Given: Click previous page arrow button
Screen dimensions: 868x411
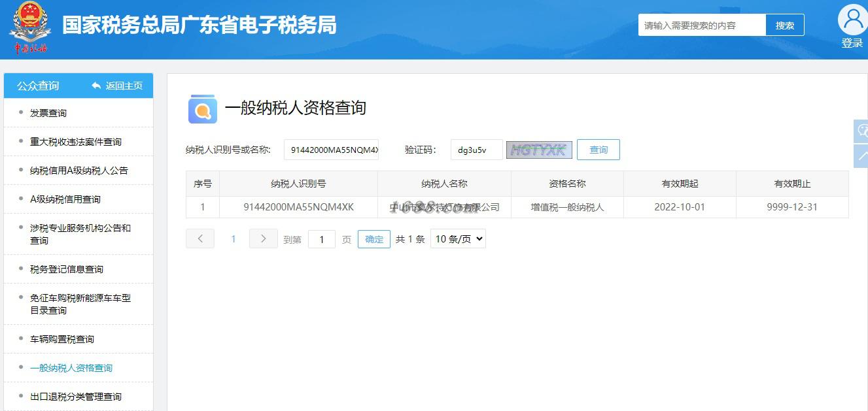Looking at the screenshot, I should tap(200, 238).
